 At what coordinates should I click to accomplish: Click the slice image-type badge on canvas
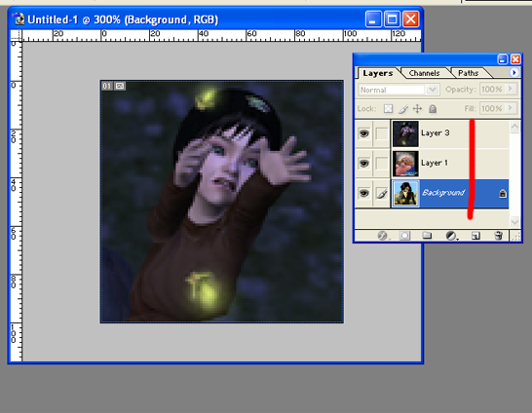click(x=120, y=86)
